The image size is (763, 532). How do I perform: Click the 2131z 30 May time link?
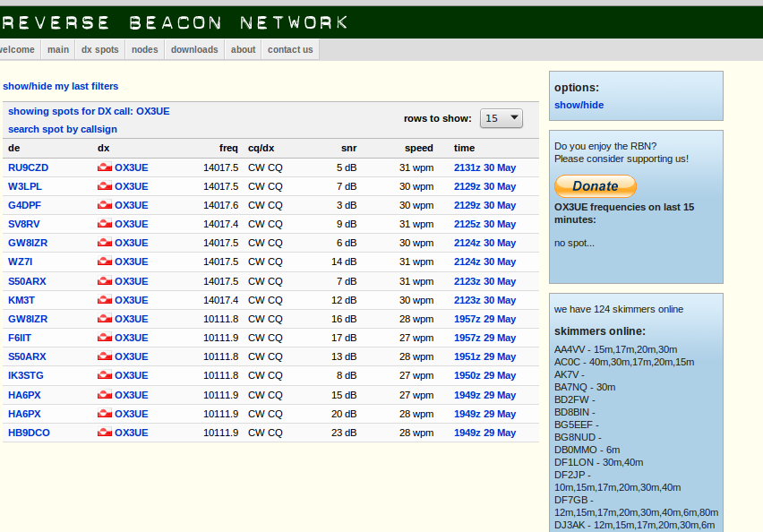(x=484, y=167)
